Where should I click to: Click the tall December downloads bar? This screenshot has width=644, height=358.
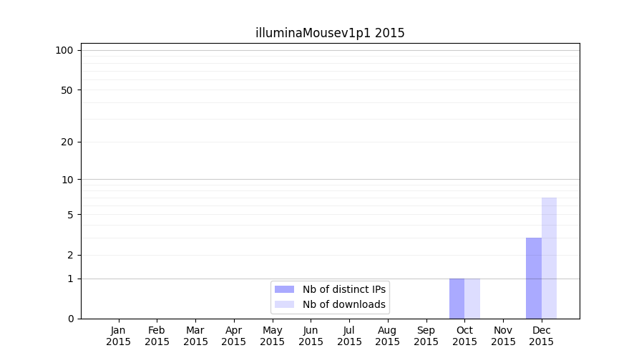click(x=549, y=258)
